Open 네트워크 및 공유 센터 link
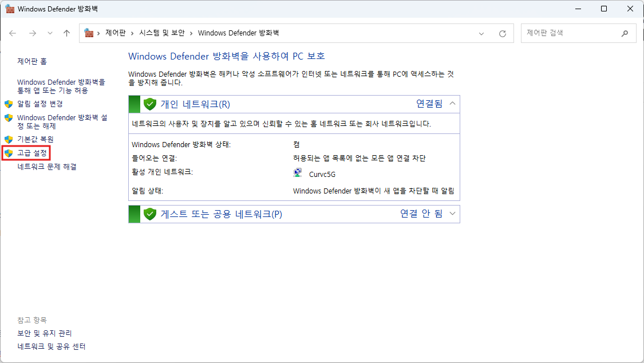Viewport: 644px width, 363px height. pyautogui.click(x=52, y=346)
